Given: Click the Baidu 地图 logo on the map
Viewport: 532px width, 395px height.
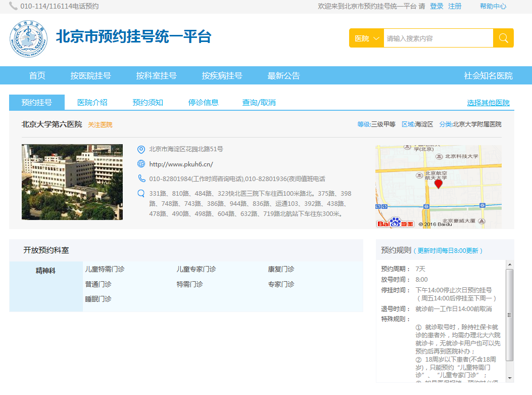Looking at the screenshot, I should tap(395, 223).
